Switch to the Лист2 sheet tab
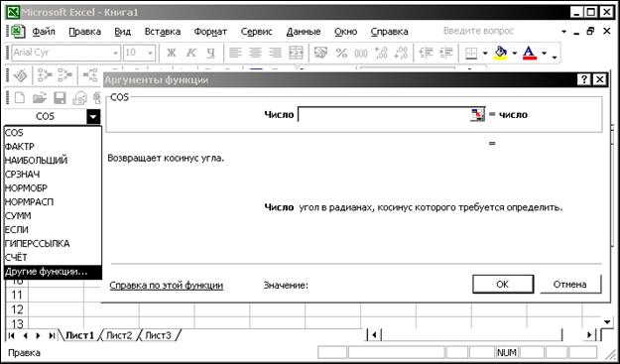Screen dimensions: 620x364 pyautogui.click(x=119, y=335)
